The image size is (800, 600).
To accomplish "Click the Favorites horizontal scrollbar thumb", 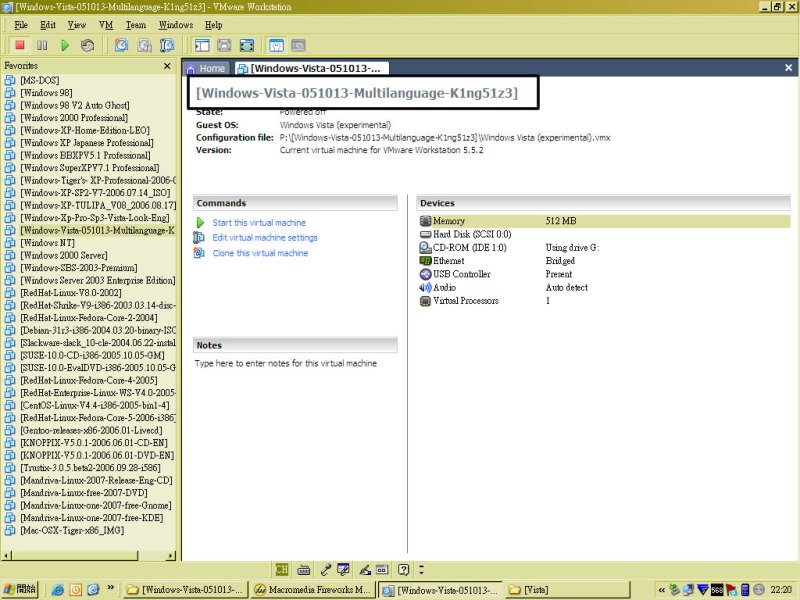I will (x=74, y=555).
